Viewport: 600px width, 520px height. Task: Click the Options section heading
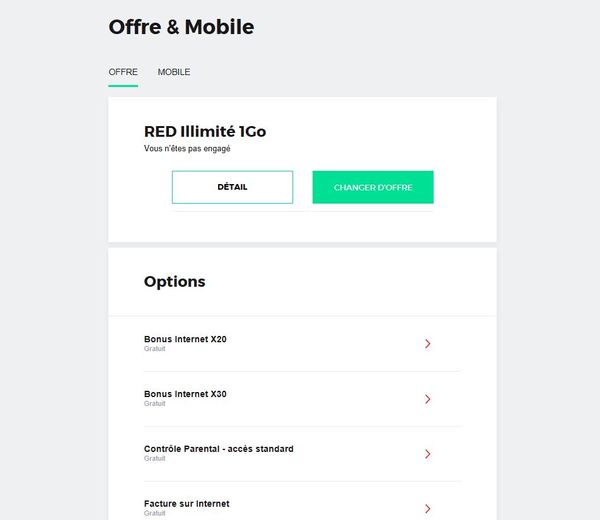point(175,282)
